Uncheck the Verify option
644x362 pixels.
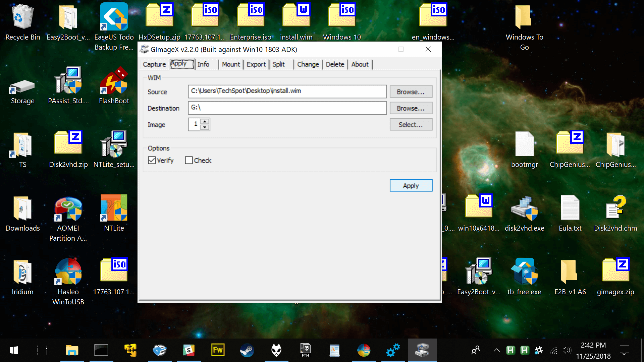pos(152,160)
